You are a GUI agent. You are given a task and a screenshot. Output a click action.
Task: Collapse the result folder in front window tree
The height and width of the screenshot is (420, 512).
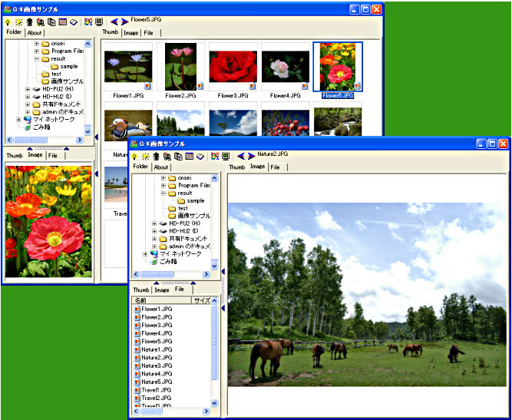click(164, 193)
